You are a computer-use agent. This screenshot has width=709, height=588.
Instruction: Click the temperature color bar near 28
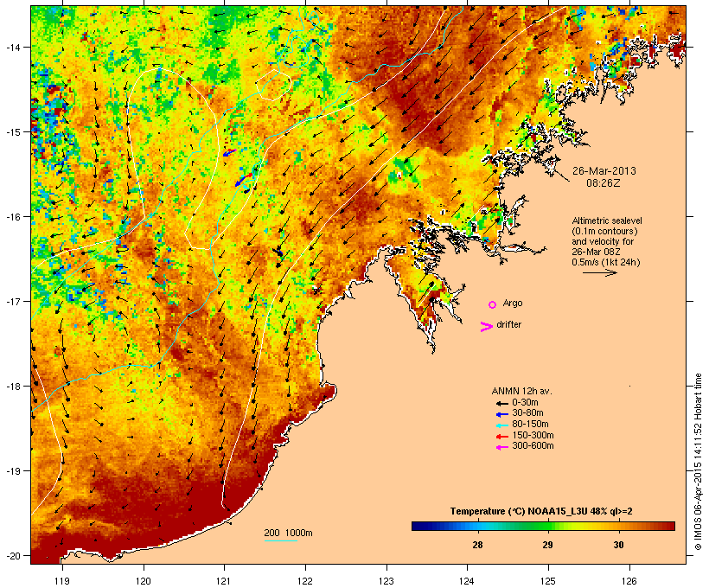[477, 526]
